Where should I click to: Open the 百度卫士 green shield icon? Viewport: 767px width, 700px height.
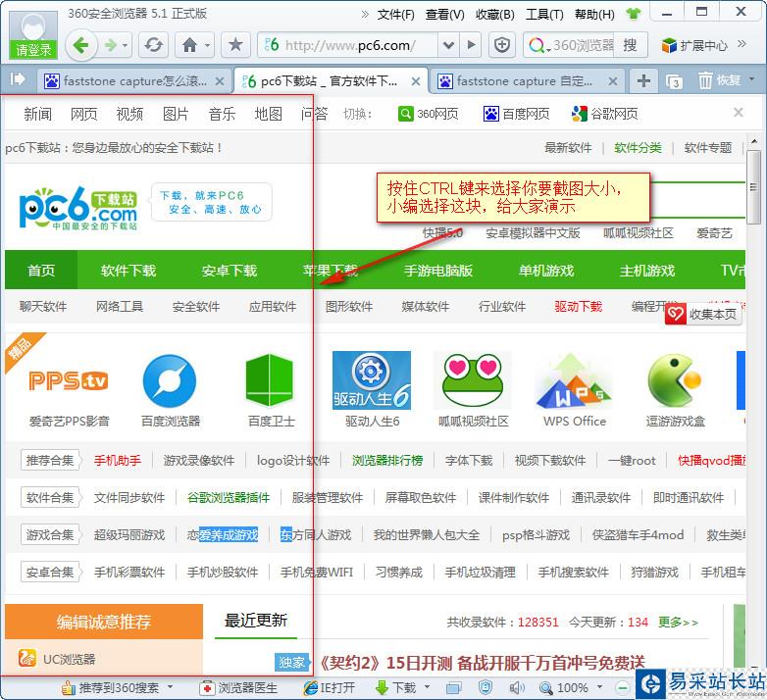[270, 379]
